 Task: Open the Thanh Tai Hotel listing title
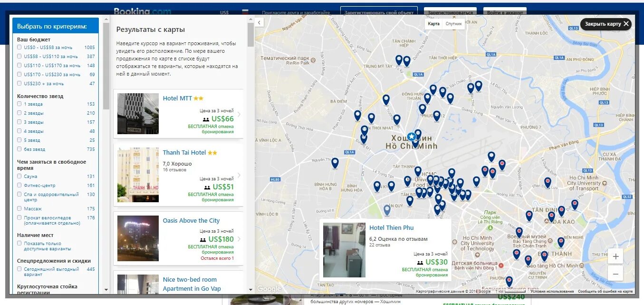184,153
